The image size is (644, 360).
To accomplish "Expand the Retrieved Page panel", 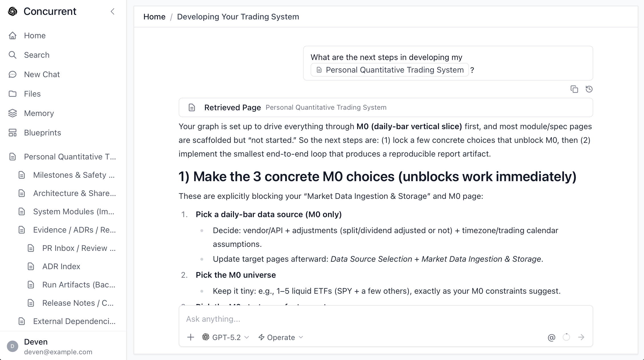I will (385, 107).
